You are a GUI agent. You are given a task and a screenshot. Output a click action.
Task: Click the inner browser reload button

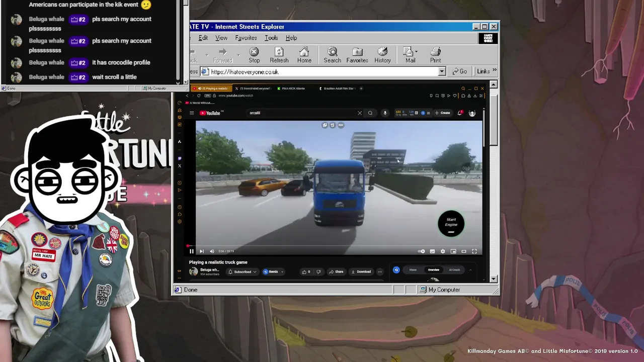[199, 96]
